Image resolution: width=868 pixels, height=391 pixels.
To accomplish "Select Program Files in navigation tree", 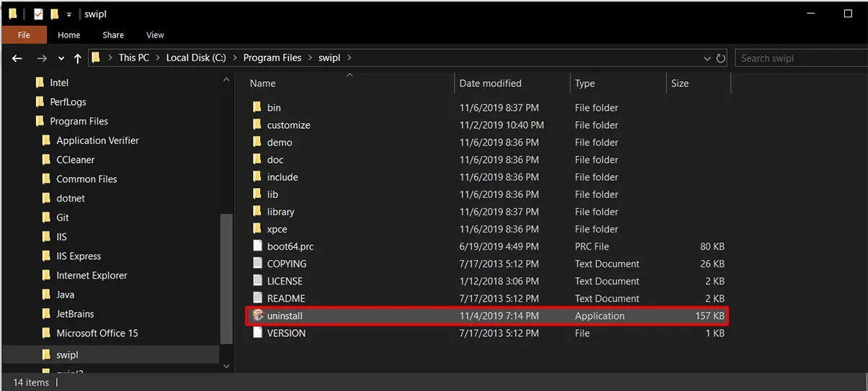I will [79, 121].
